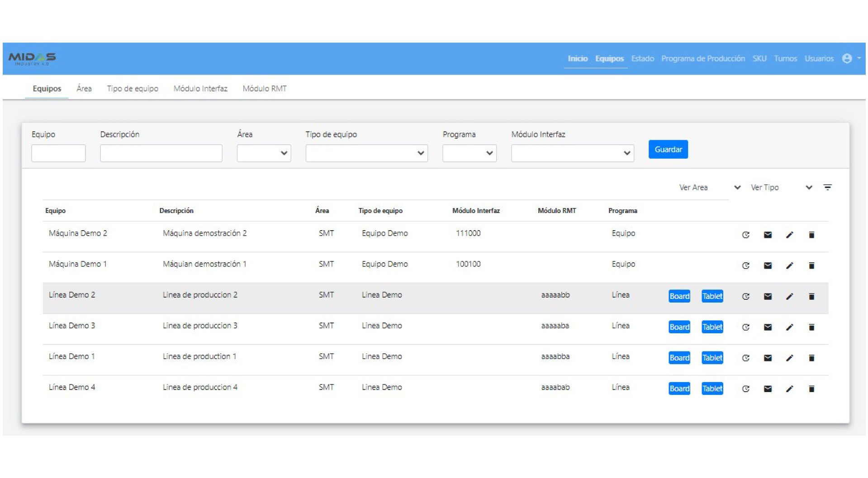Focus the Descripción input field
Viewport: 868px width, 478px height.
[161, 153]
